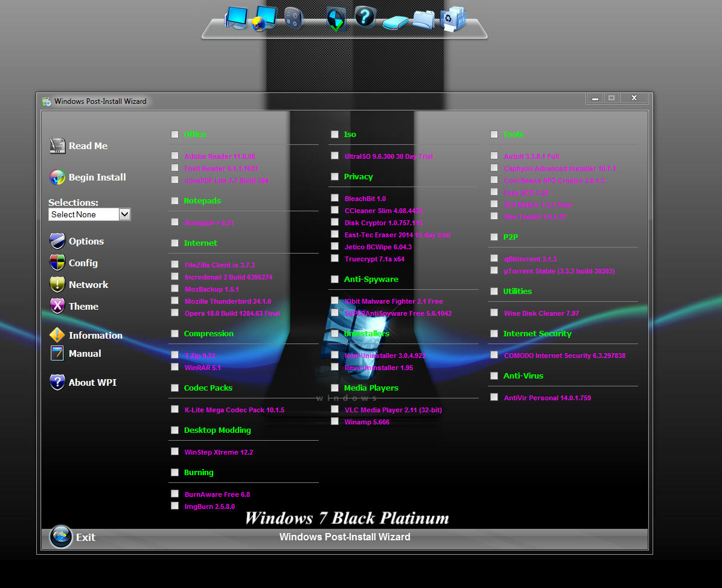Toggle the Privacy category checkbox

pyautogui.click(x=335, y=177)
